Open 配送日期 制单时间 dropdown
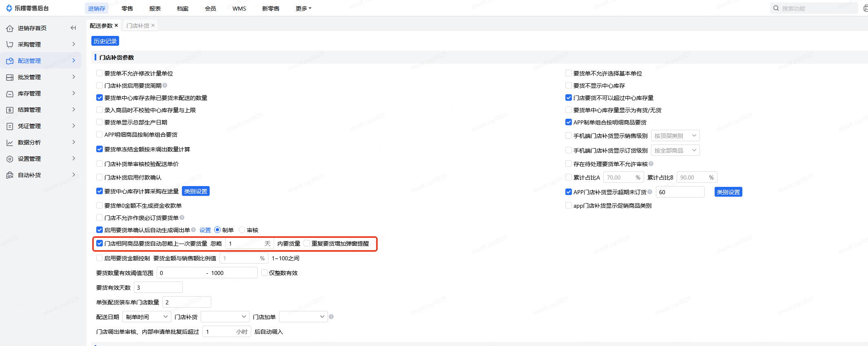Image resolution: width=868 pixels, height=346 pixels. pyautogui.click(x=147, y=317)
